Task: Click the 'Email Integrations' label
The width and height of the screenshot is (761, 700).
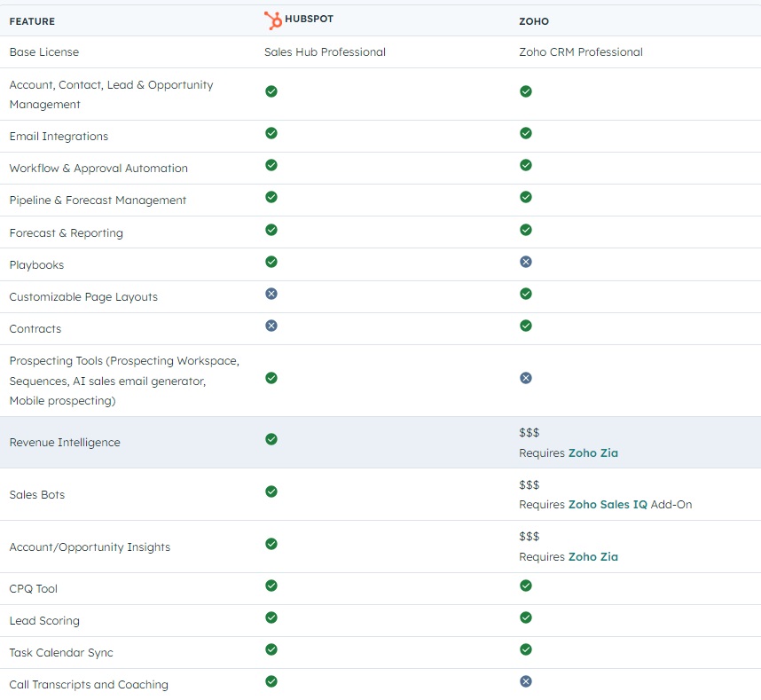Action: pos(59,137)
